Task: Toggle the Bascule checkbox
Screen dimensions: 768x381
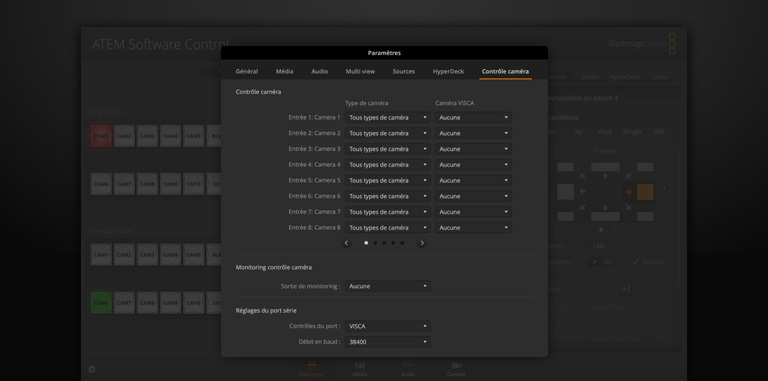Action: coord(636,262)
